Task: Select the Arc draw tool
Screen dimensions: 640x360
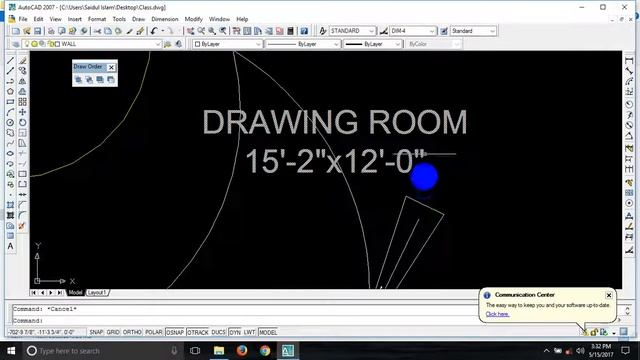Action: pyautogui.click(x=10, y=112)
